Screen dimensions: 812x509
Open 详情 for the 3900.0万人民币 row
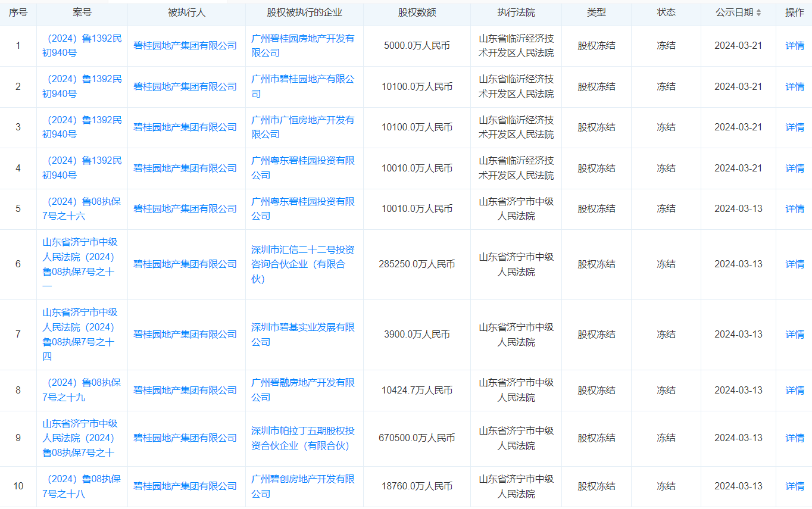point(795,335)
